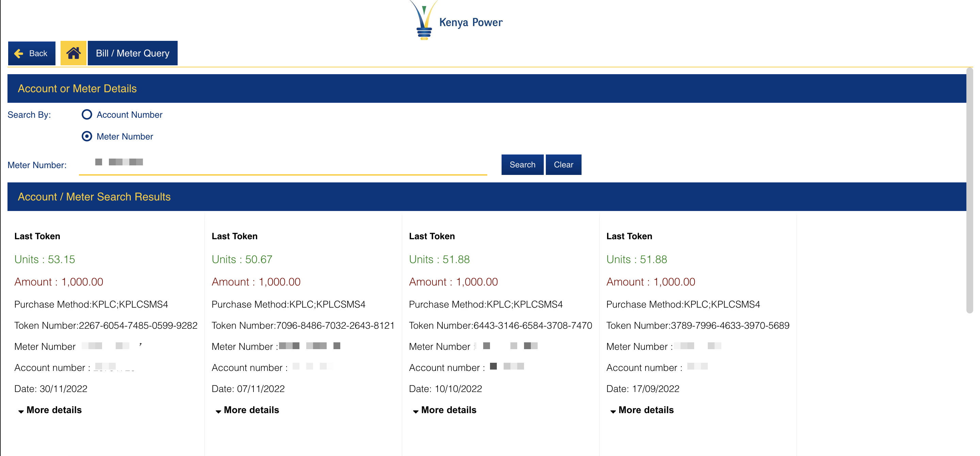
Task: Click the 'Units : 53.15' value
Action: point(45,259)
